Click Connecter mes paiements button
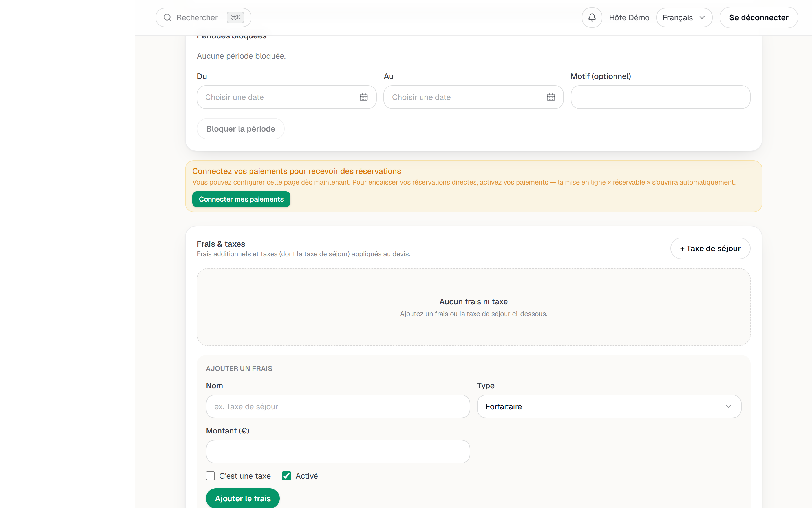This screenshot has width=812, height=508. point(241,199)
